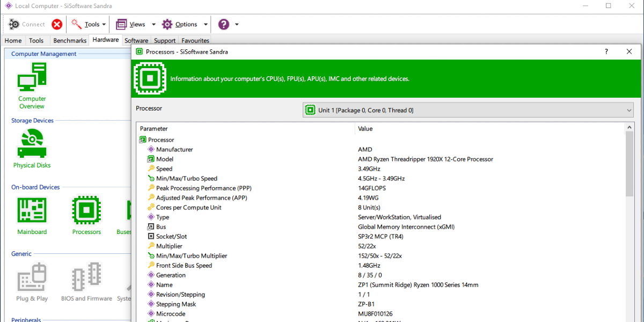
Task: Click the purple Help question icon
Action: (x=224, y=24)
